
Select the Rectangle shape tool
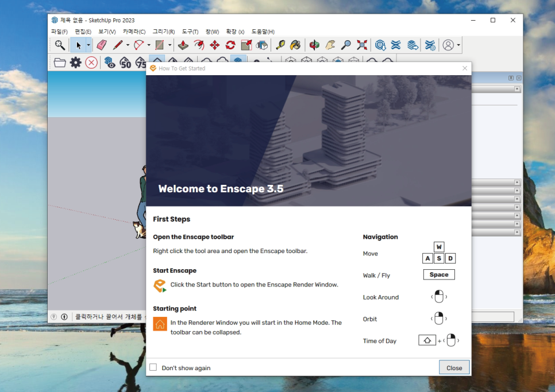tap(160, 45)
